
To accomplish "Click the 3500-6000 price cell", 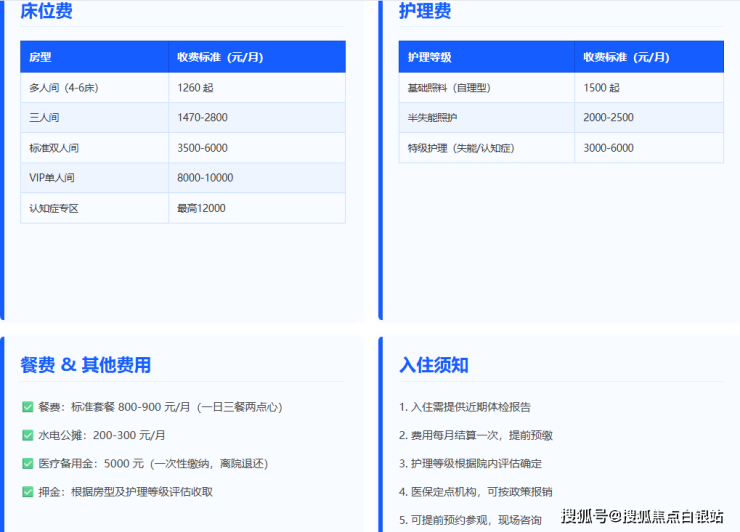I will tap(257, 148).
